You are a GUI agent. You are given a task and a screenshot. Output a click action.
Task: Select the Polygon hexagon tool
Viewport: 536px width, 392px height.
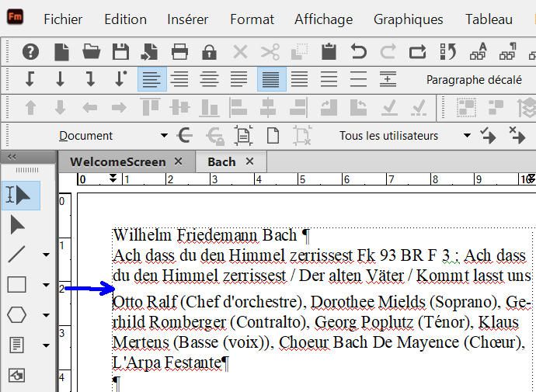pyautogui.click(x=16, y=314)
